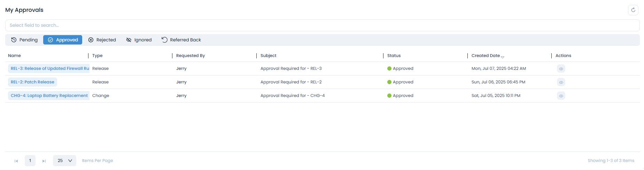
Task: Open REL-2: Patch Release link
Action: click(x=32, y=82)
